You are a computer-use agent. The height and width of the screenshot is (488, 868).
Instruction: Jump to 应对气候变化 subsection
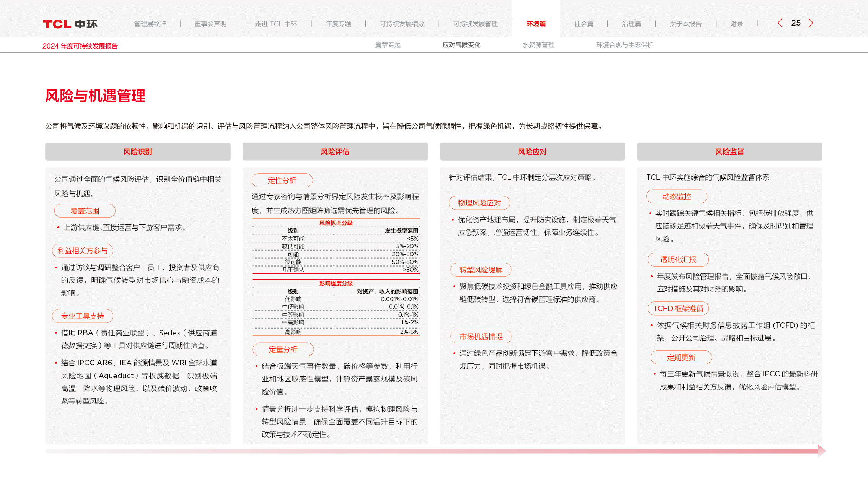[461, 45]
